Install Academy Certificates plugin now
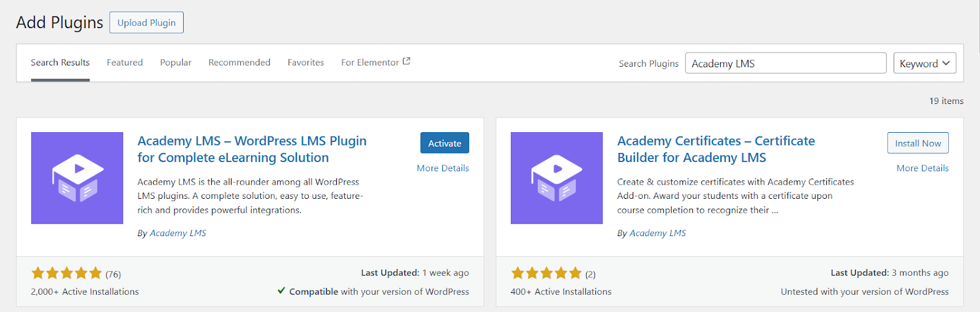980x312 pixels. [x=918, y=143]
